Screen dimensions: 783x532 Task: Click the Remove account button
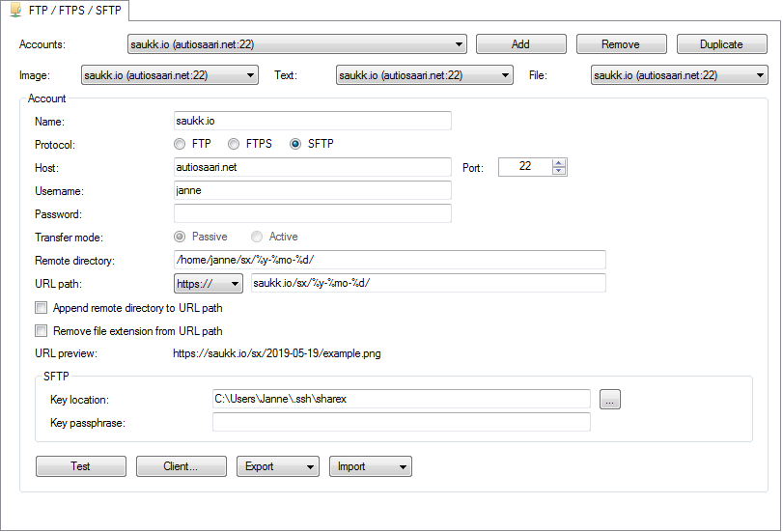(x=621, y=44)
